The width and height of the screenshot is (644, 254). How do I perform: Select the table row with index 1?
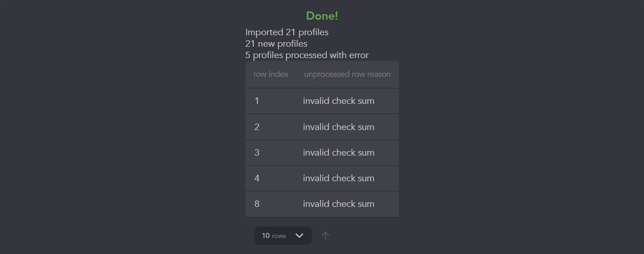pos(322,101)
